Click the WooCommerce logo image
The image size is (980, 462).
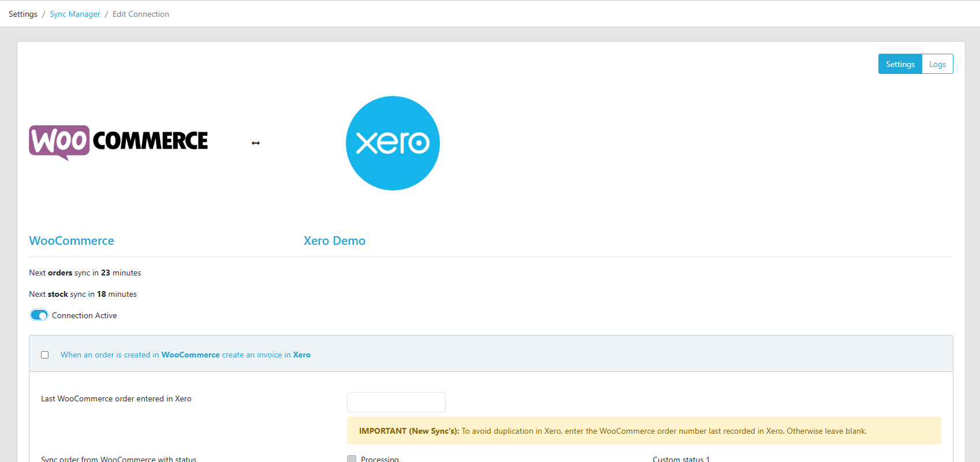pos(118,143)
